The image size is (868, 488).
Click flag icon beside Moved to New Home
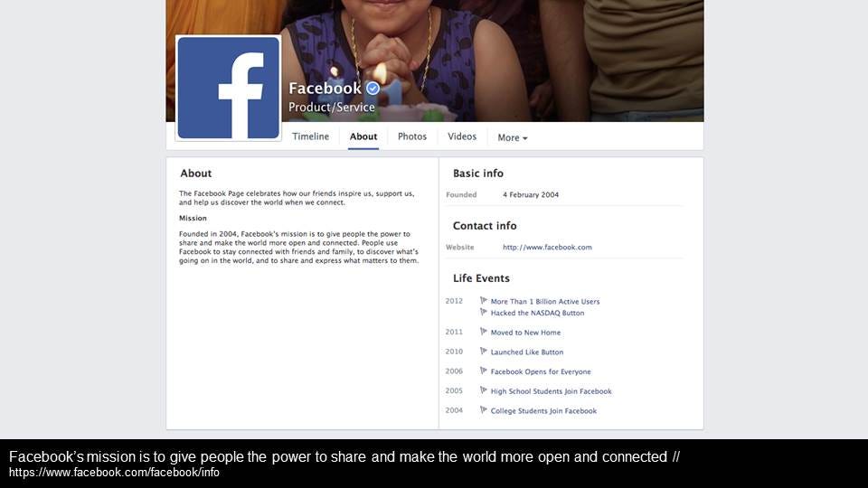pyautogui.click(x=483, y=332)
